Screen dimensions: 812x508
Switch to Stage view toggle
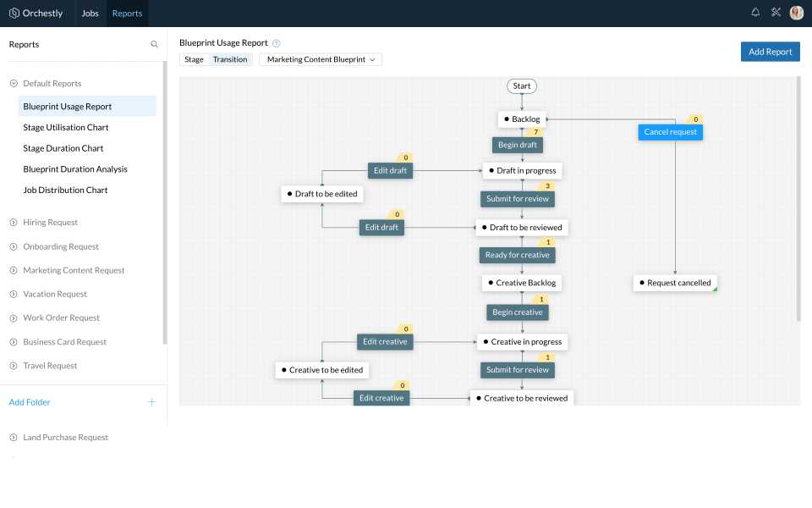coord(194,60)
